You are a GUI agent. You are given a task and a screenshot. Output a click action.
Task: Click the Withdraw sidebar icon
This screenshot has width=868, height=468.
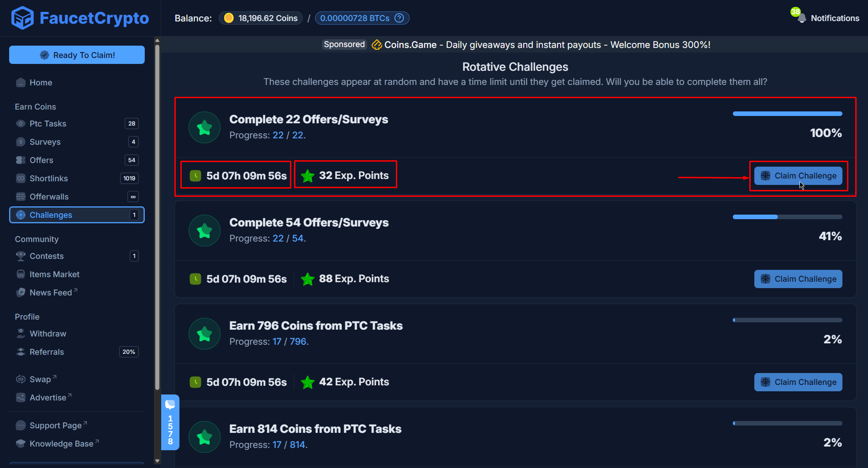(21, 333)
